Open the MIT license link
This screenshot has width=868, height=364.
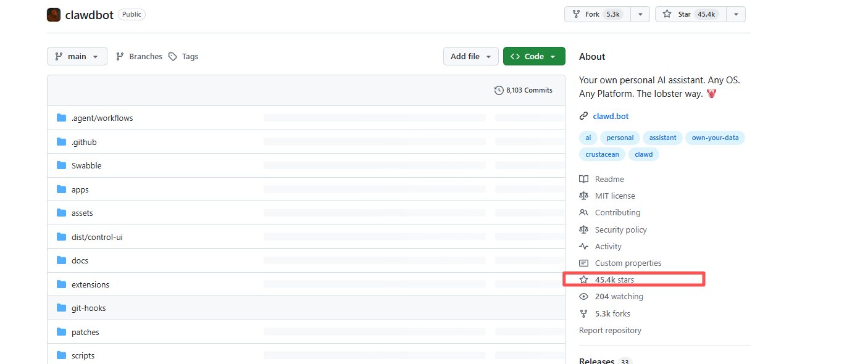click(x=615, y=196)
